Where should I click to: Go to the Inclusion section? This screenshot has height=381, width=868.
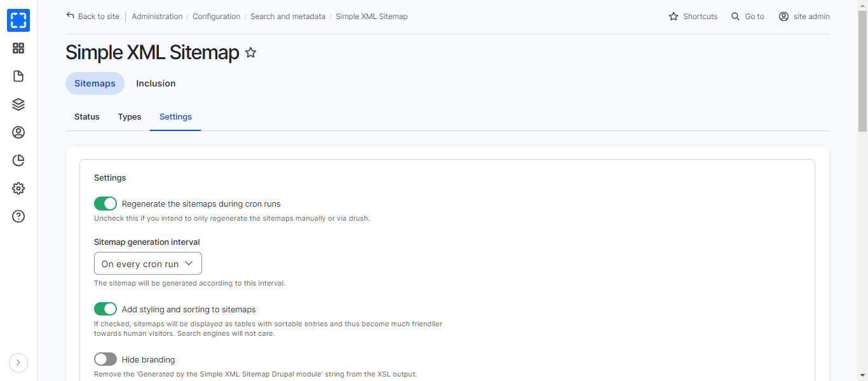click(156, 83)
